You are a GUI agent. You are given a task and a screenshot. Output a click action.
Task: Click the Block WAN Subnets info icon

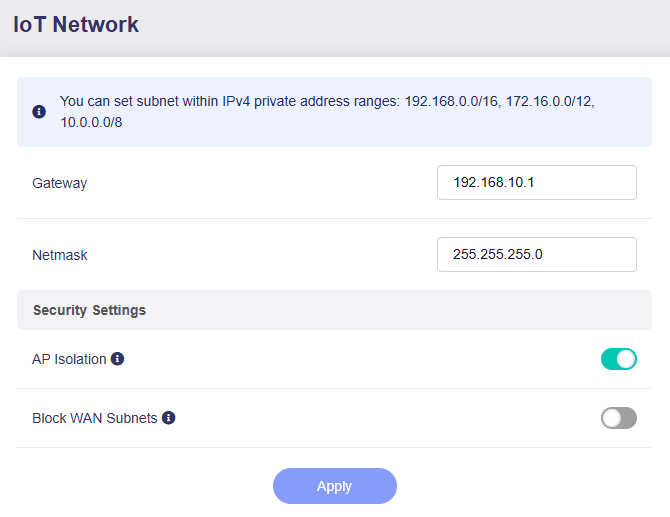click(x=168, y=418)
